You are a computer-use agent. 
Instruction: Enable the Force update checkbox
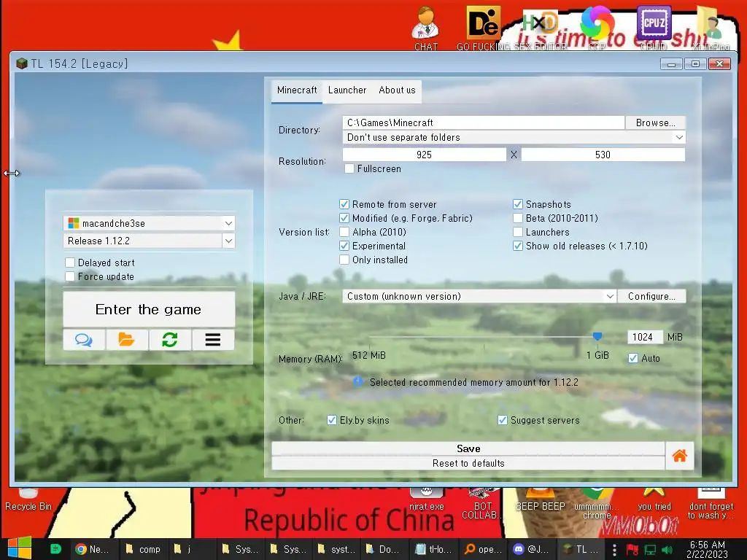click(x=70, y=276)
